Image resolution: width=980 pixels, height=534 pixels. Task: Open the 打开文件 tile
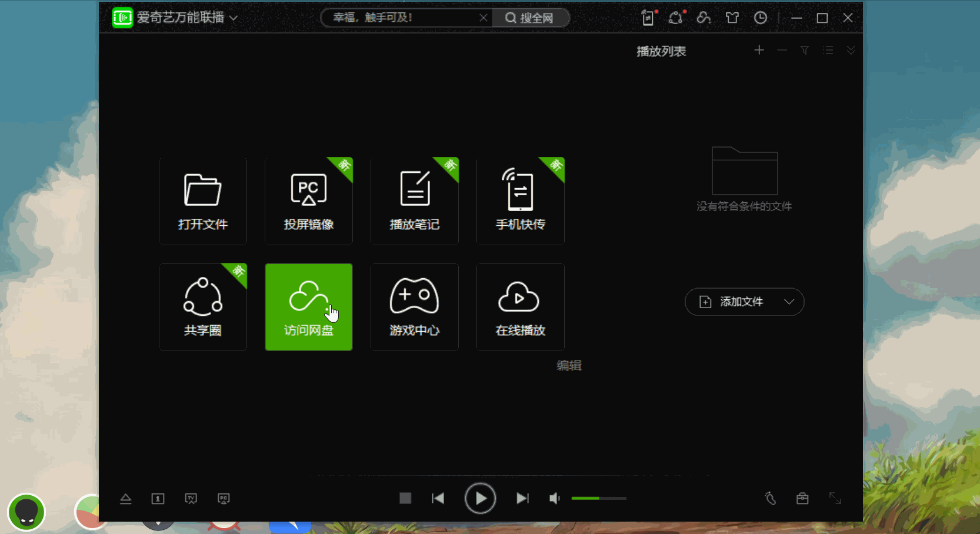[202, 201]
